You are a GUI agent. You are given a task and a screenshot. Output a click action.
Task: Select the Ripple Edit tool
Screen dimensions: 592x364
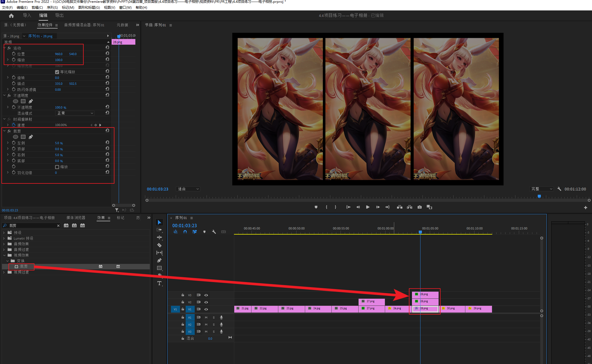[x=159, y=237]
